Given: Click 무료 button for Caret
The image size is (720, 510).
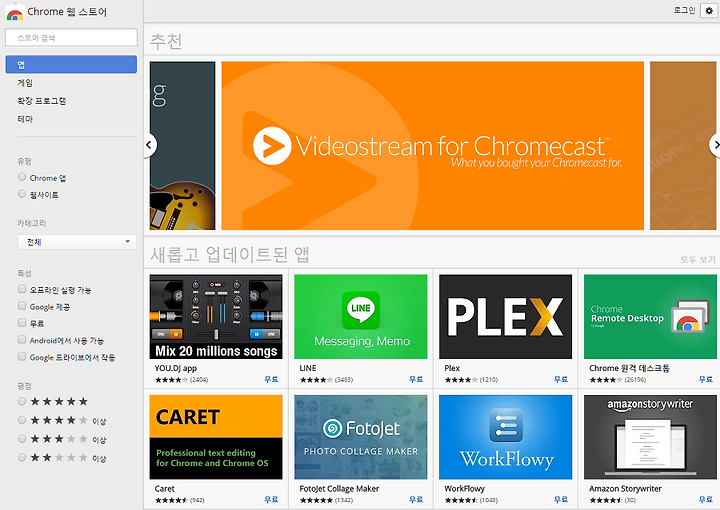Looking at the screenshot, I should click(x=271, y=499).
